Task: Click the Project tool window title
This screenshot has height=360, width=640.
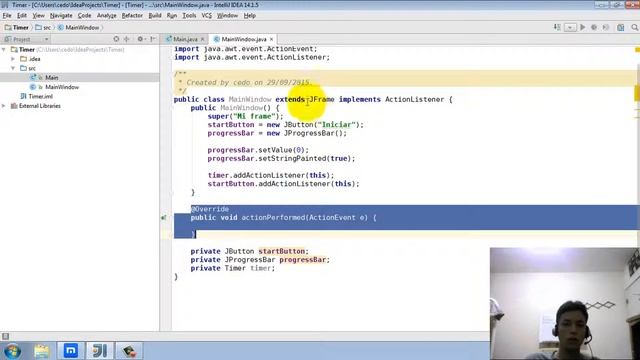Action: pyautogui.click(x=22, y=39)
